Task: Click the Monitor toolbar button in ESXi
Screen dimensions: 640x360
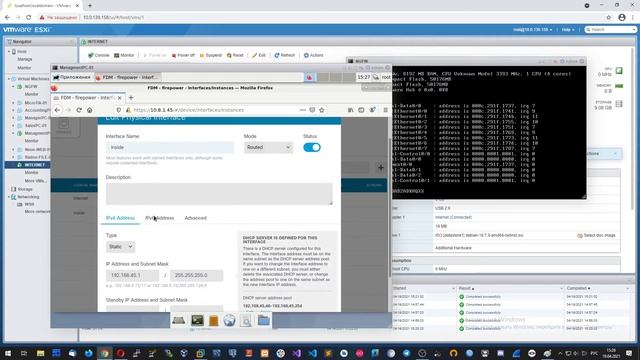Action: [124, 55]
